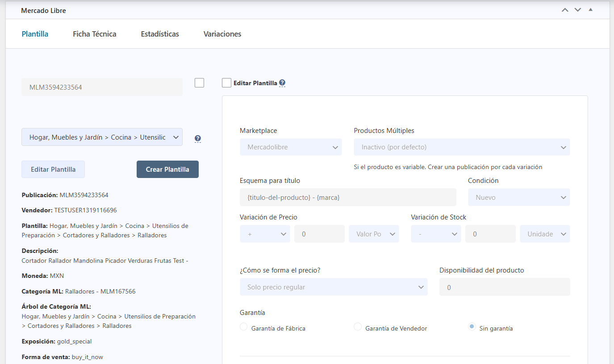Open the stock variation minus sign dropdown

(x=436, y=234)
